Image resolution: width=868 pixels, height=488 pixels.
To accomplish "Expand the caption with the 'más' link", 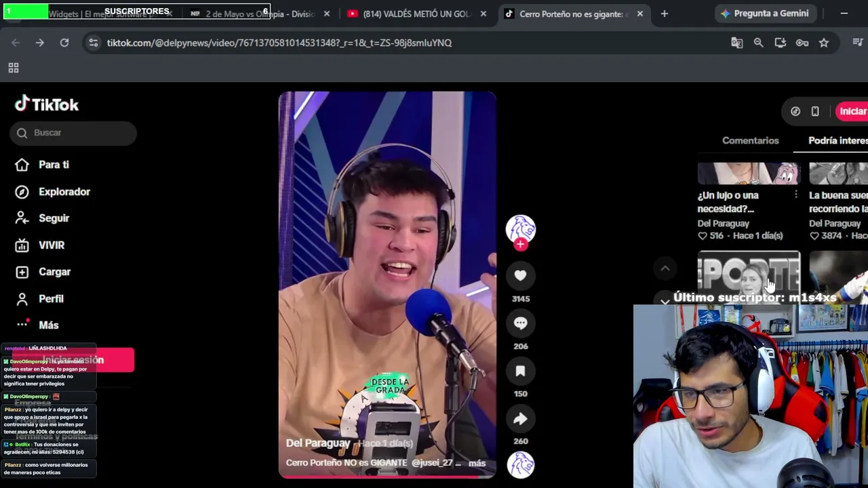I will pos(477,463).
